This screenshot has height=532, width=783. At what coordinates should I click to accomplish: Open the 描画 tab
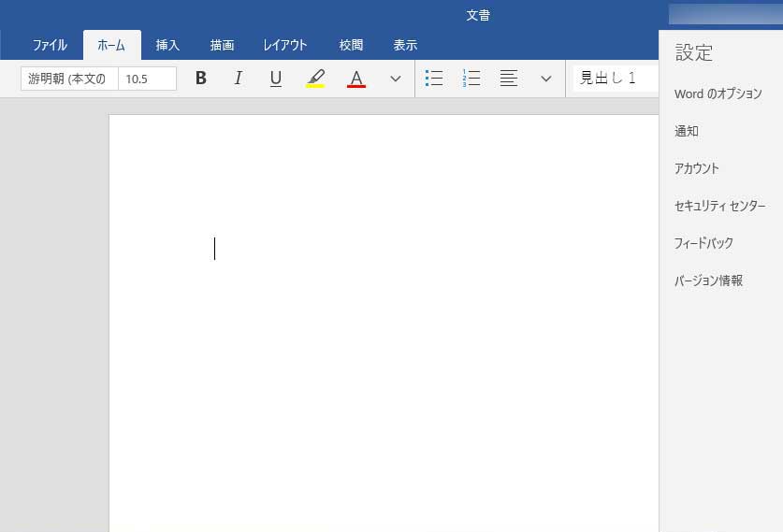coord(222,45)
